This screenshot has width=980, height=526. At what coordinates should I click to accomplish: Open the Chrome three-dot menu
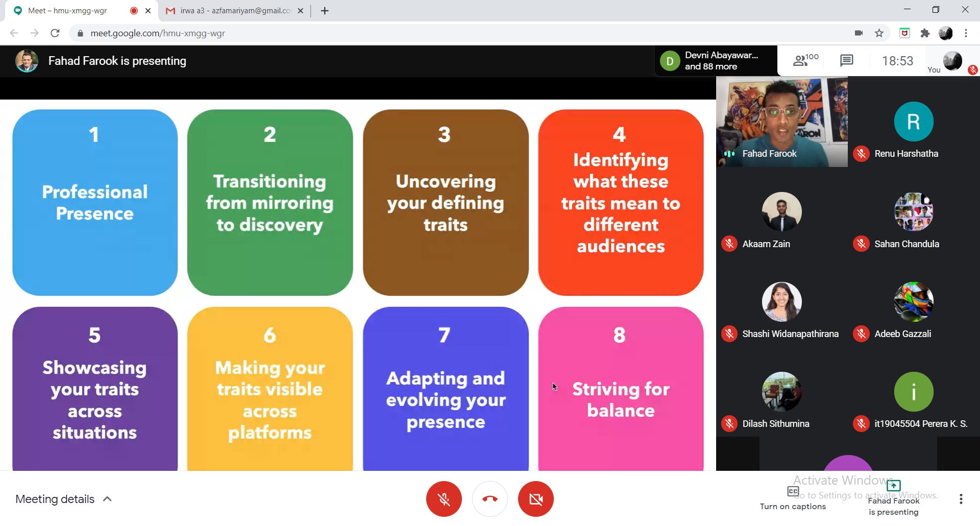pyautogui.click(x=966, y=33)
